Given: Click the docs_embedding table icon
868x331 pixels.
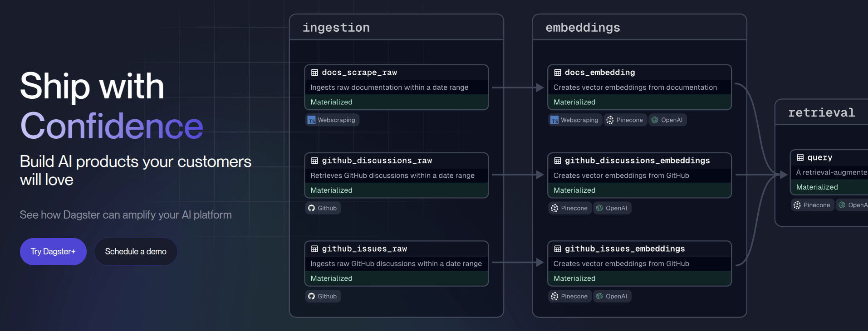Looking at the screenshot, I should click(x=558, y=73).
